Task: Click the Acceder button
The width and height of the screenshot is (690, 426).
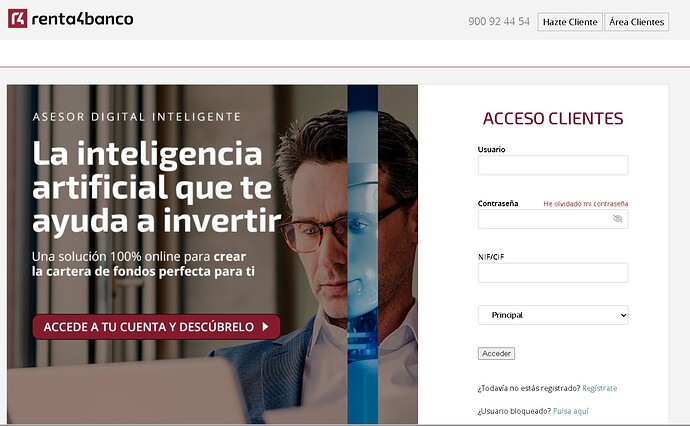Action: (496, 353)
